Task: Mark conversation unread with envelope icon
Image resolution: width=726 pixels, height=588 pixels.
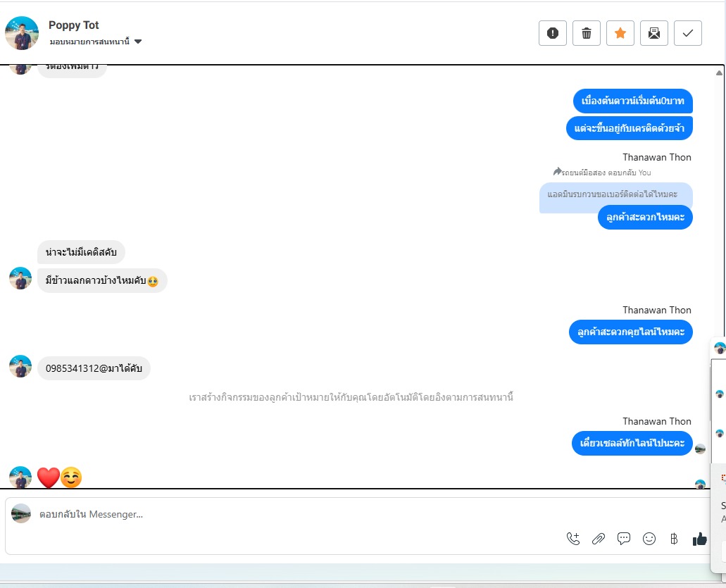Action: (653, 33)
